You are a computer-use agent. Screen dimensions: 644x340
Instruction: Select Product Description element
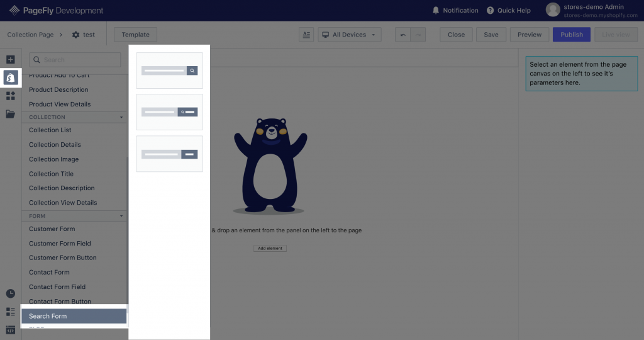coord(58,89)
